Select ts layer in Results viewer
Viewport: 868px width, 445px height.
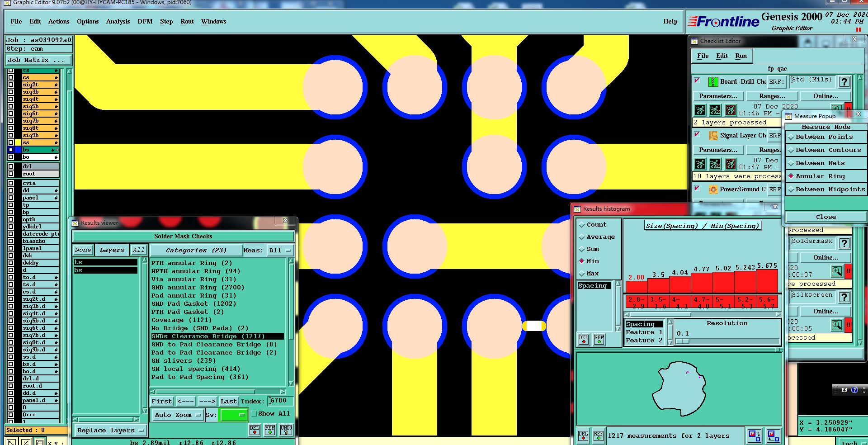coord(105,262)
